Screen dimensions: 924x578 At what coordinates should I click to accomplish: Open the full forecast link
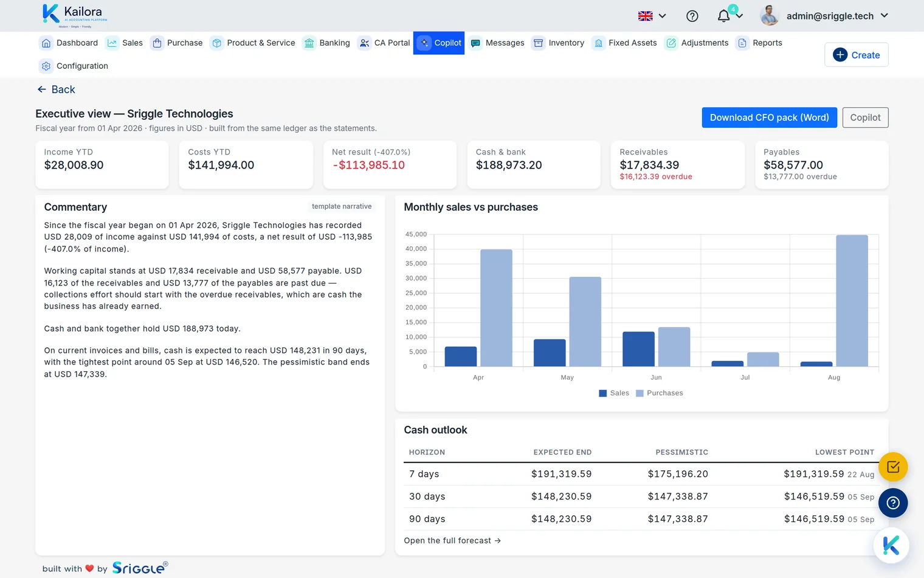[452, 541]
